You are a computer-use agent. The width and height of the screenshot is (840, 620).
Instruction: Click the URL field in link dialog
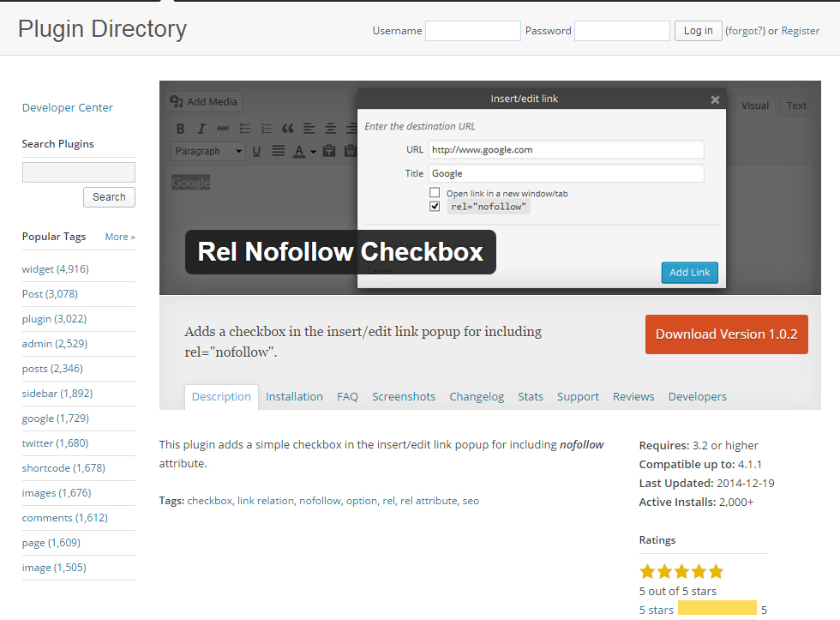pos(566,149)
